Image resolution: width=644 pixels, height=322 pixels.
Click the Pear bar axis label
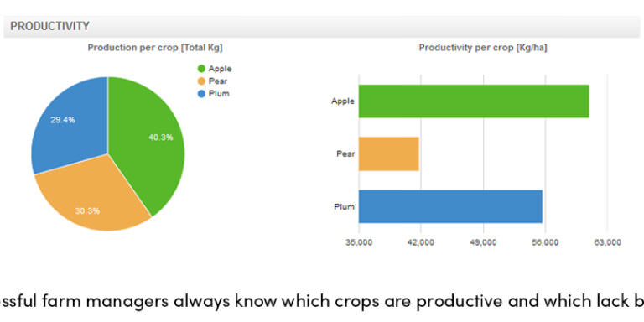[345, 154]
